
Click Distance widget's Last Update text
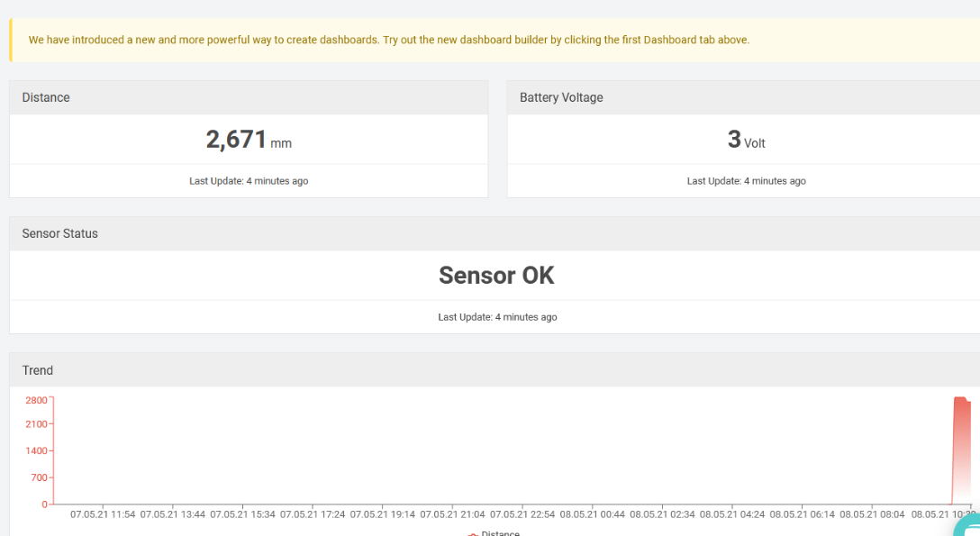[x=249, y=181]
